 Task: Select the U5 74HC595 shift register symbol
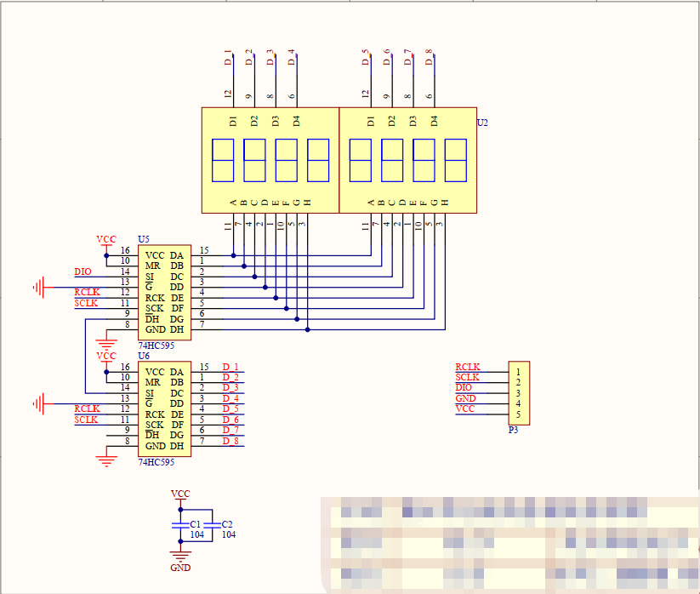tap(166, 292)
